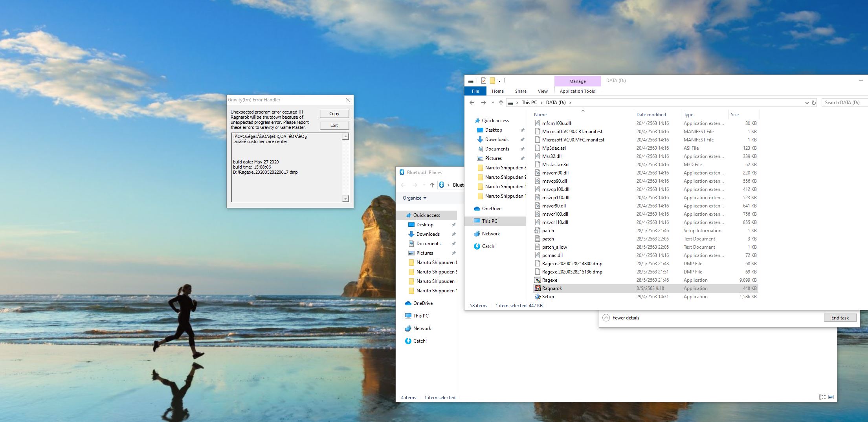Open the address bar history dropdown
This screenshot has height=422, width=868.
click(x=807, y=103)
